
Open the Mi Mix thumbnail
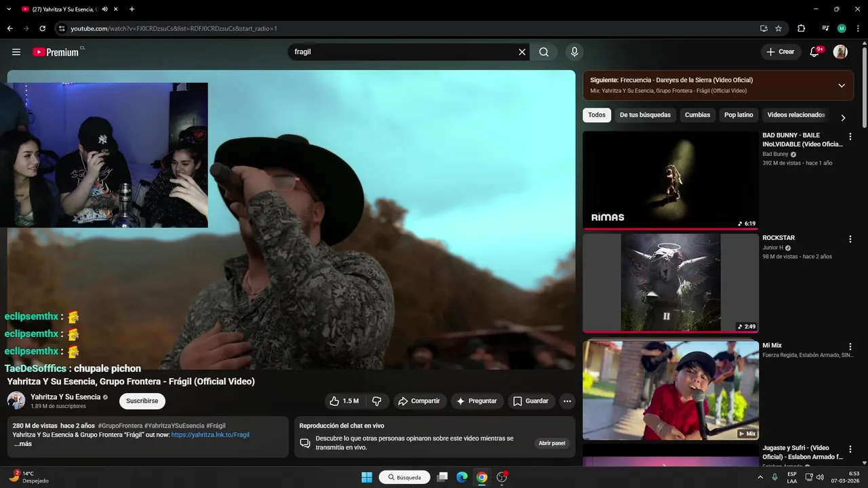tap(671, 390)
